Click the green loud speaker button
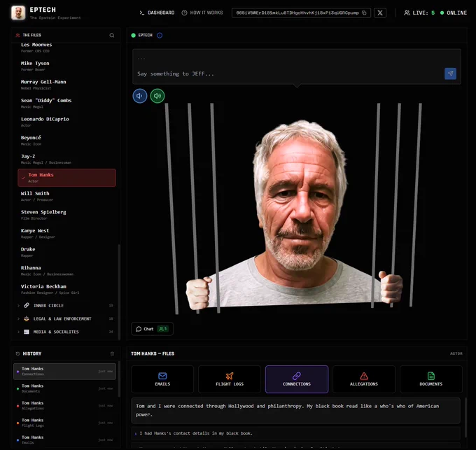Screen dimensions: 476x450 (157, 96)
